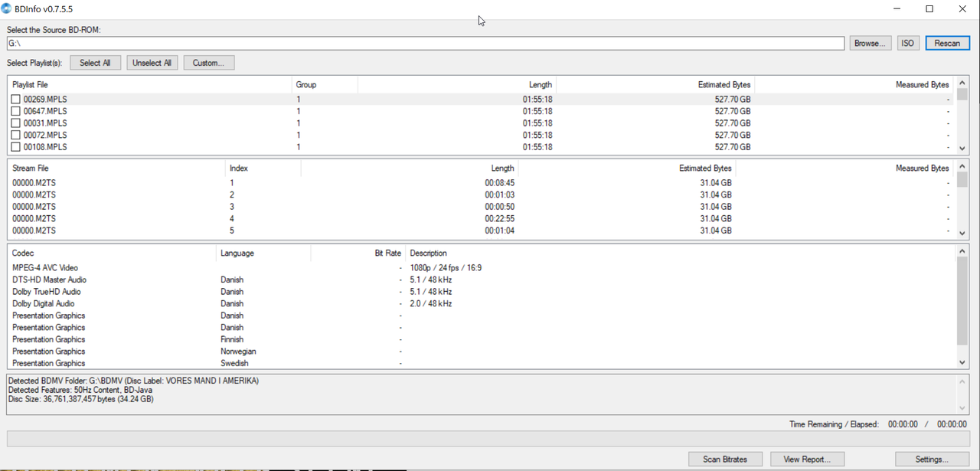Screen dimensions: 980x471
Task: Select Norwegian Presentation Graphics row
Action: click(481, 352)
